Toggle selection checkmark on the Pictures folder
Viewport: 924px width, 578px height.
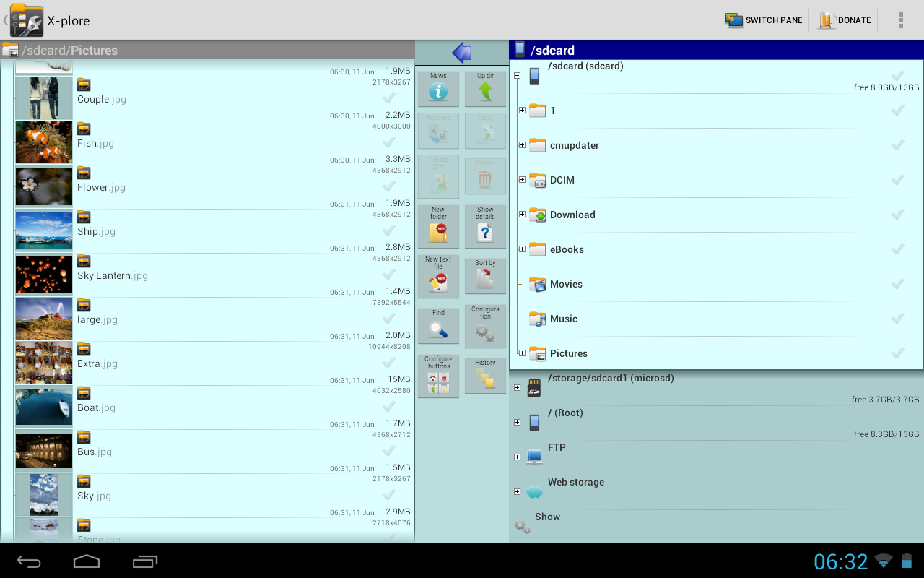click(897, 353)
